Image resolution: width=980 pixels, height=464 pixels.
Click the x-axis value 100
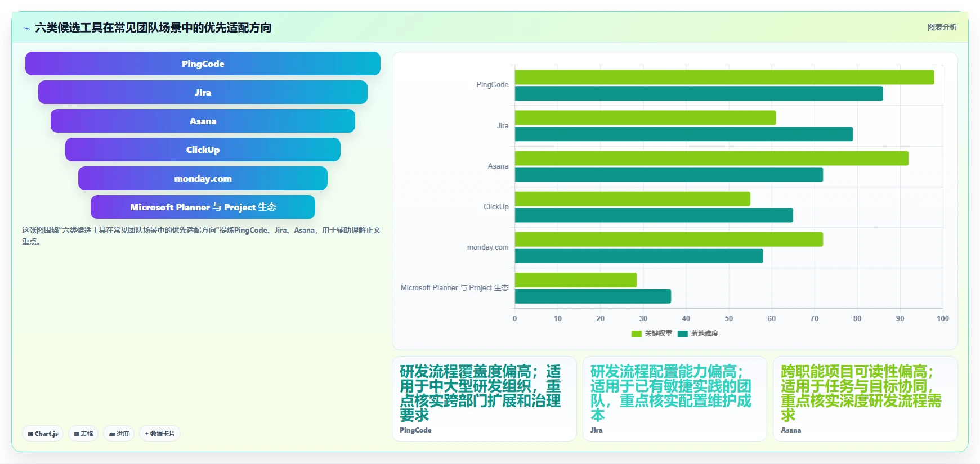(942, 318)
